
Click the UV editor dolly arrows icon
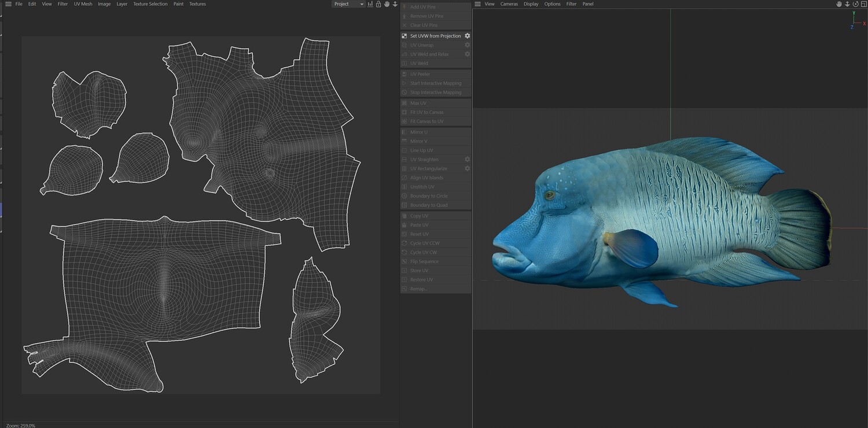[395, 4]
